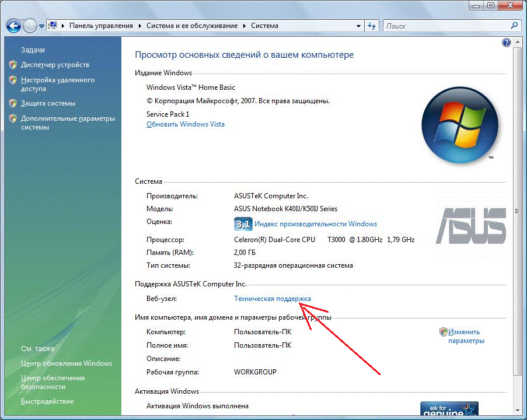
Task: Open Дополнительные параметры системы link
Action: pos(68,123)
